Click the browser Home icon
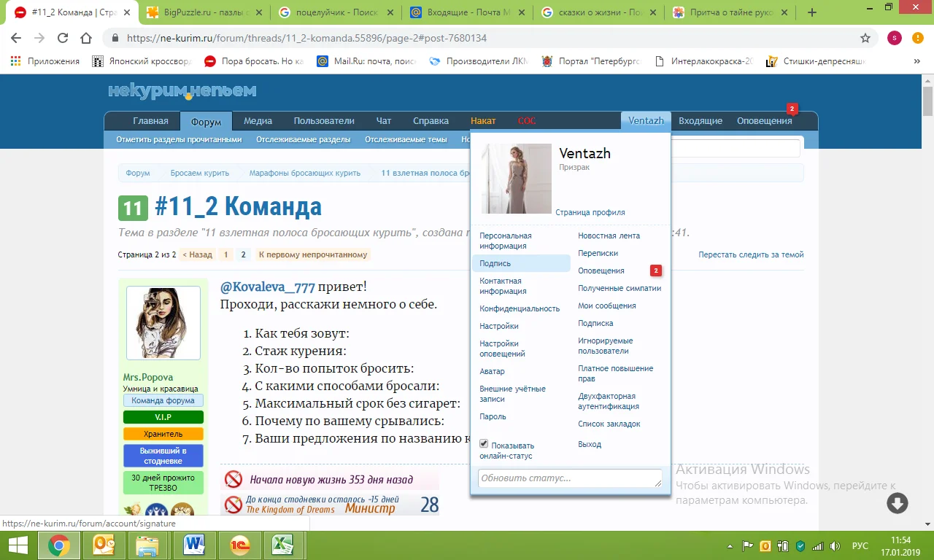 86,38
